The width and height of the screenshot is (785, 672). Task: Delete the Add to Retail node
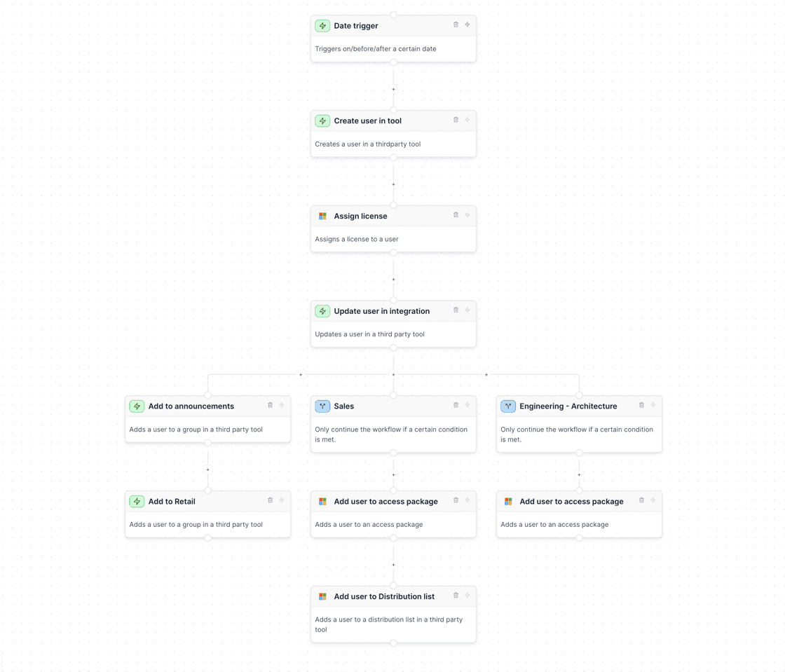click(270, 500)
